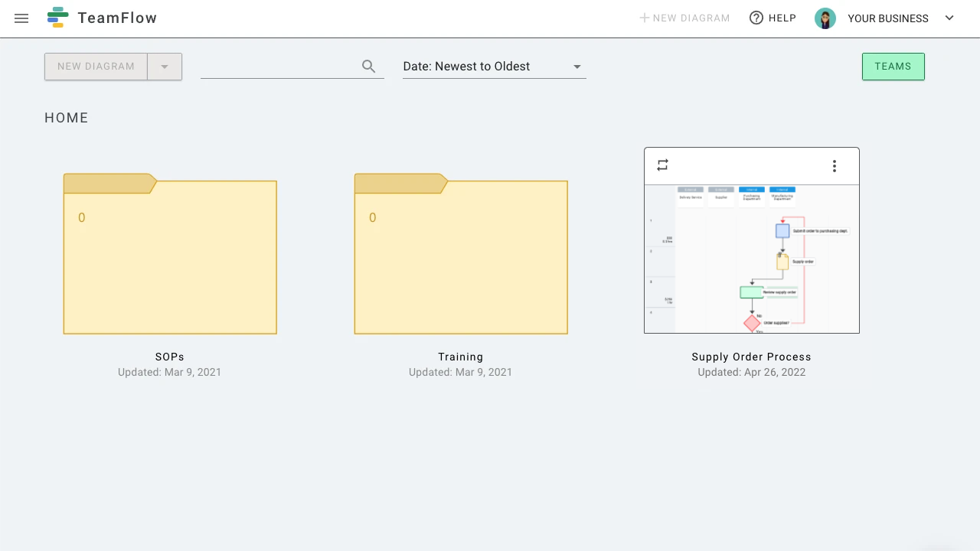
Task: Open the Training folder
Action: click(x=460, y=256)
